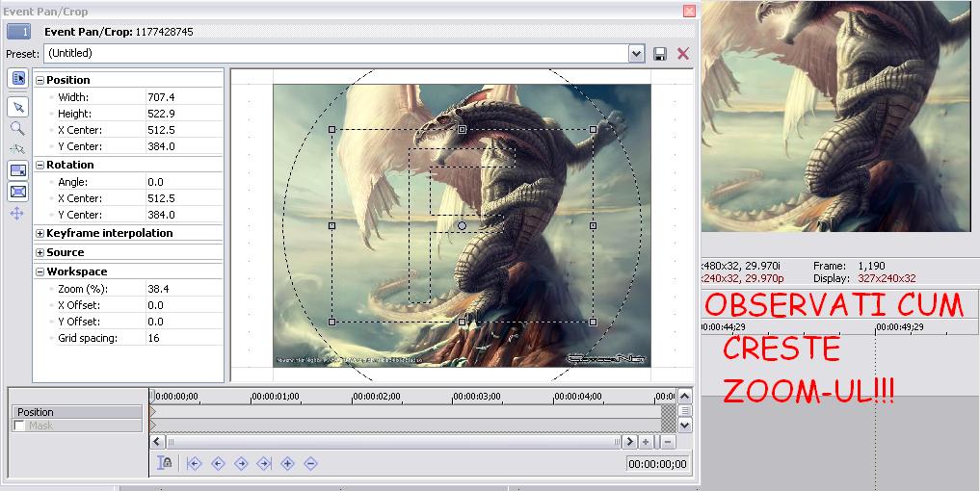Open the Preset dropdown arrow
980x491 pixels.
click(636, 54)
